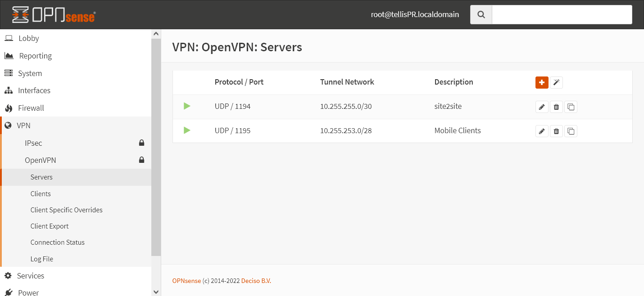The width and height of the screenshot is (644, 296).
Task: Toggle the Mobile Clients server status
Action: click(x=186, y=130)
